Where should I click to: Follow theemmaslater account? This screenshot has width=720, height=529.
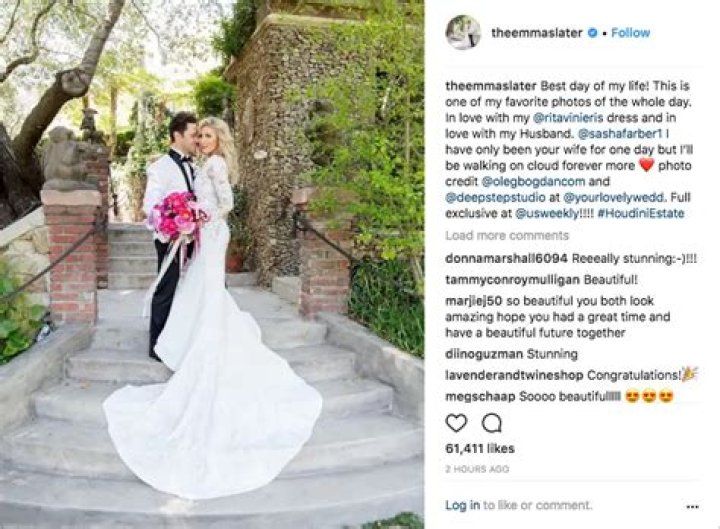point(630,33)
